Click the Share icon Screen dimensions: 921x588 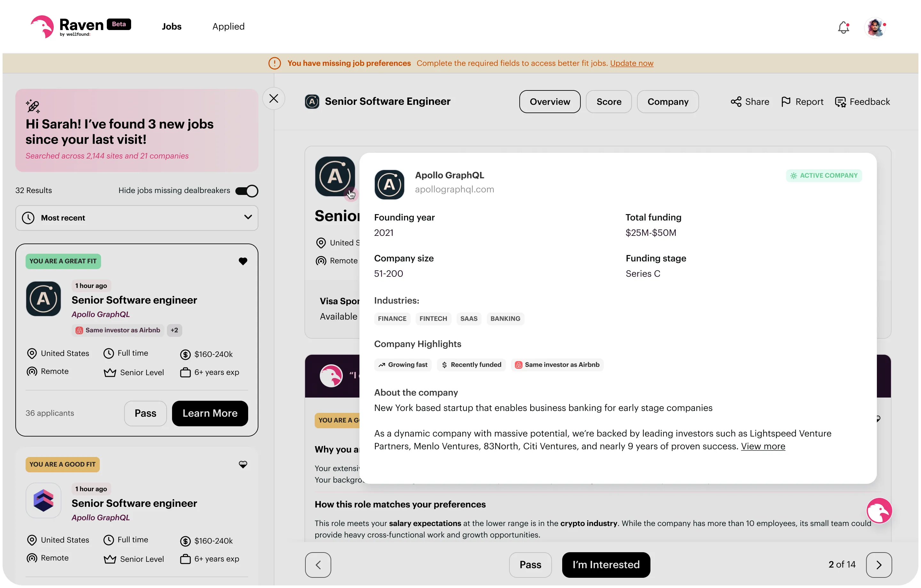pyautogui.click(x=736, y=102)
